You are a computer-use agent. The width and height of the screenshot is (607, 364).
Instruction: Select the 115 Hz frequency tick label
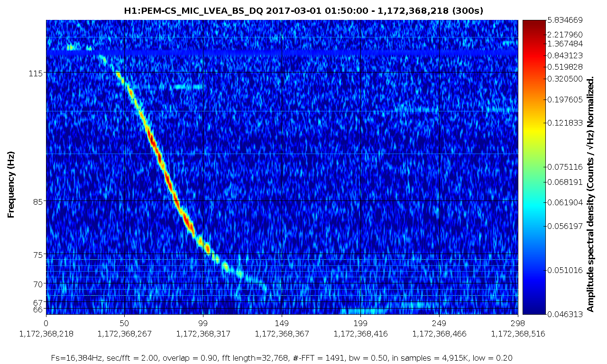(x=36, y=73)
